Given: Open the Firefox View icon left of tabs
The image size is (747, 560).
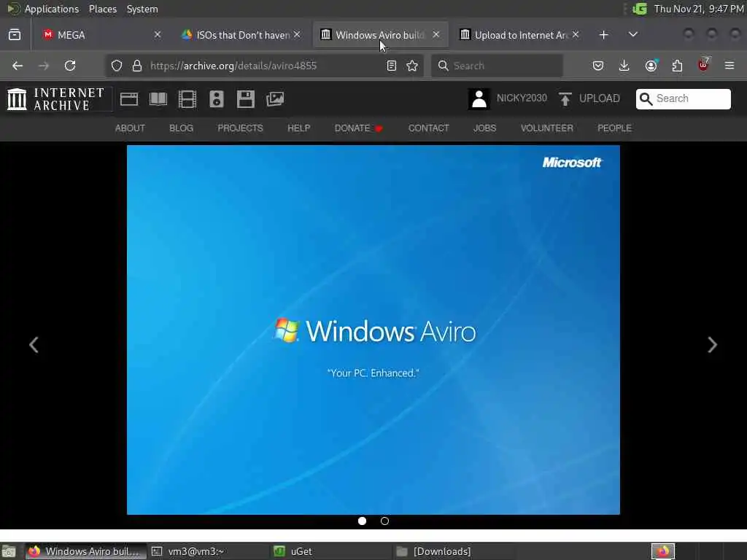Looking at the screenshot, I should click(x=15, y=35).
